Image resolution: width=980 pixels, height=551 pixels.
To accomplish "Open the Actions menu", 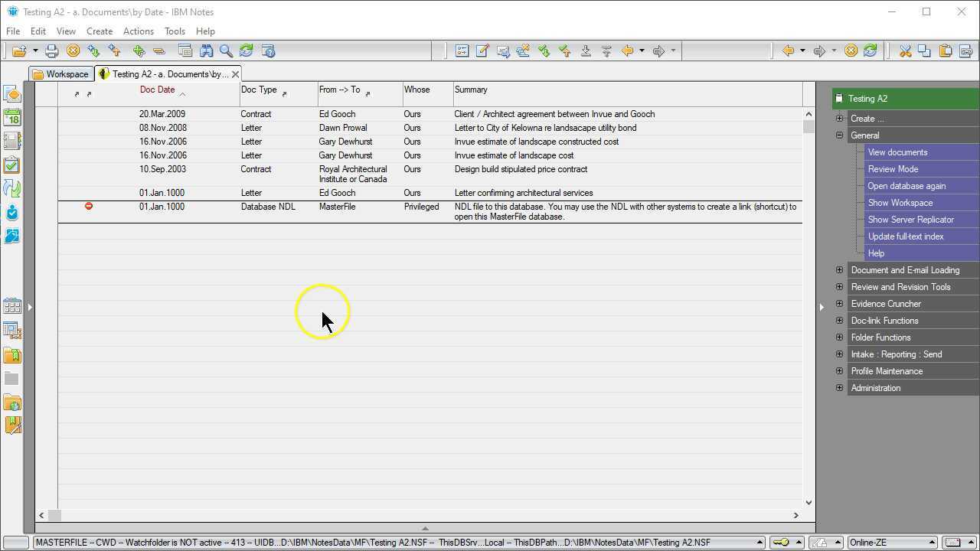I will coord(138,31).
